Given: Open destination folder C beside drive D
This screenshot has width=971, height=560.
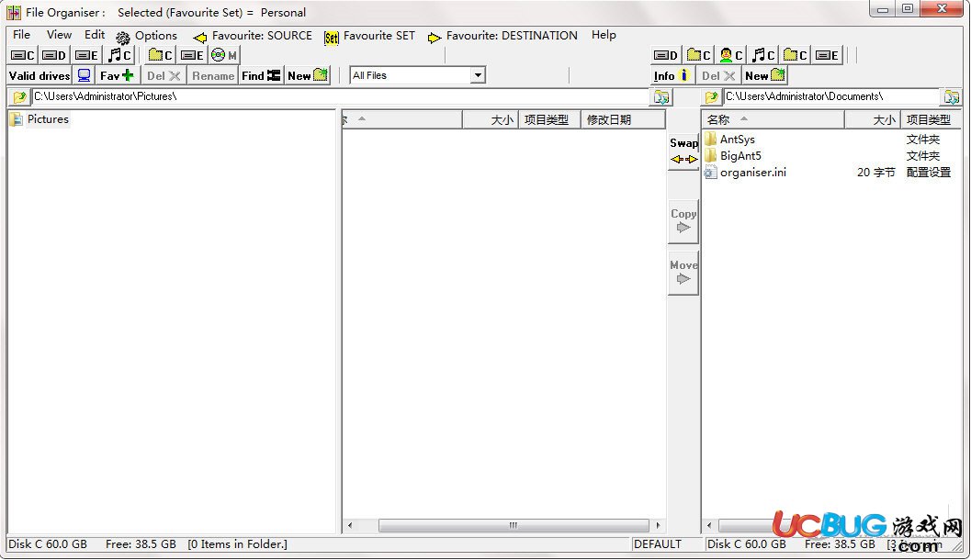Looking at the screenshot, I should 698,55.
